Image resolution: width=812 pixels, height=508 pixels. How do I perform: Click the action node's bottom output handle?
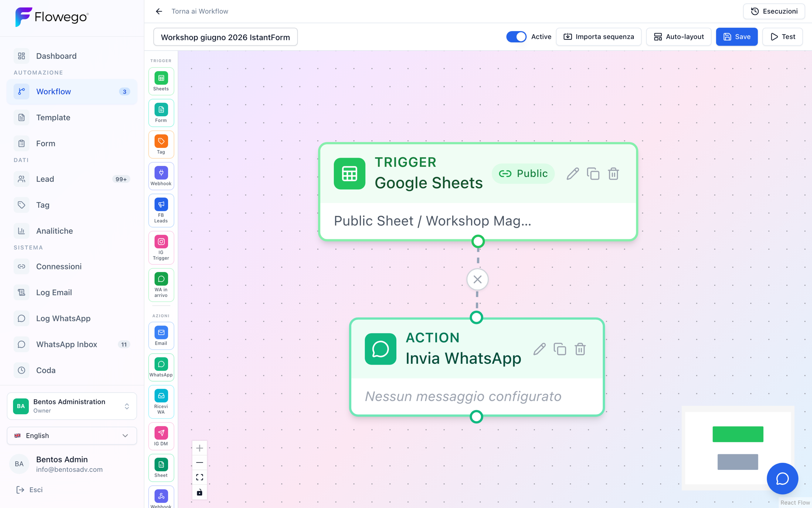[x=476, y=417]
